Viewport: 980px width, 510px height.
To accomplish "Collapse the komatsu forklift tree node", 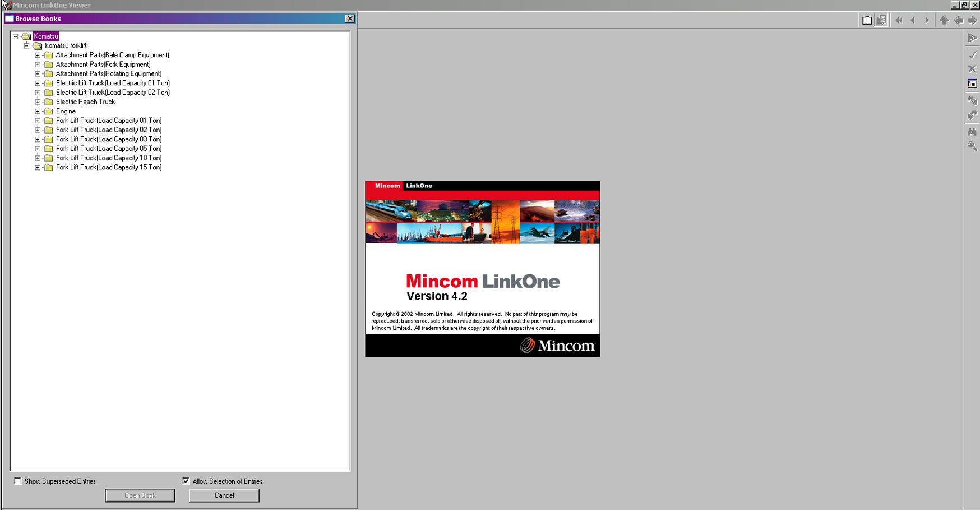I will [x=26, y=45].
